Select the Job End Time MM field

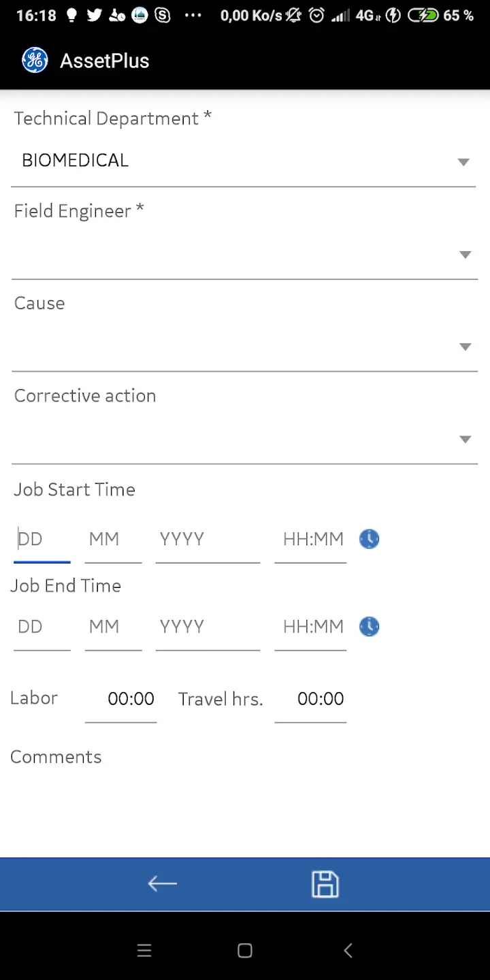pyautogui.click(x=113, y=627)
